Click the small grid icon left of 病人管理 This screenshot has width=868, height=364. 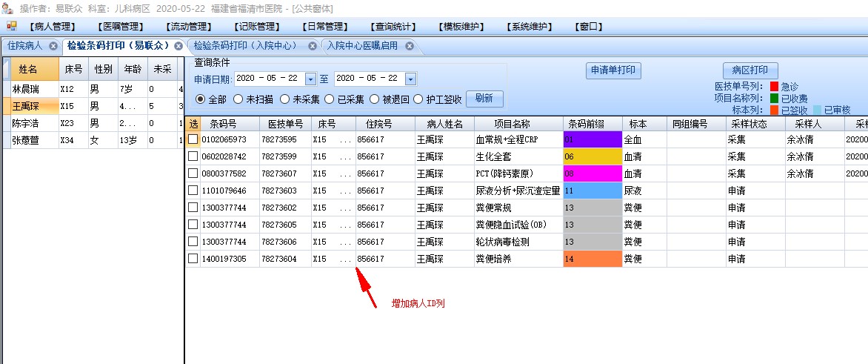12,26
